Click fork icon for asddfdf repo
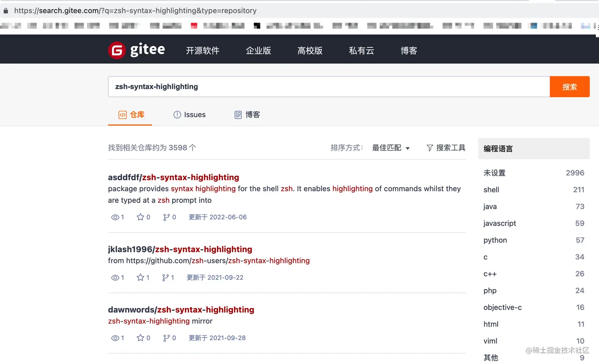The height and width of the screenshot is (364, 599). point(166,217)
